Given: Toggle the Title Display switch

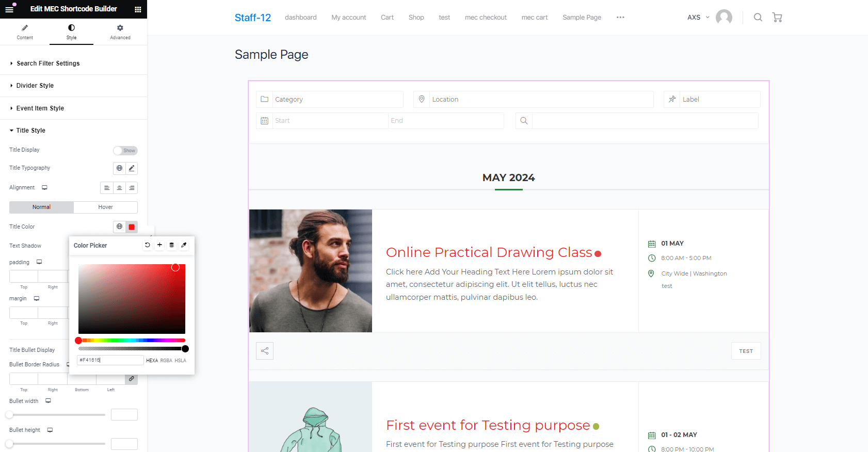Looking at the screenshot, I should tap(125, 151).
